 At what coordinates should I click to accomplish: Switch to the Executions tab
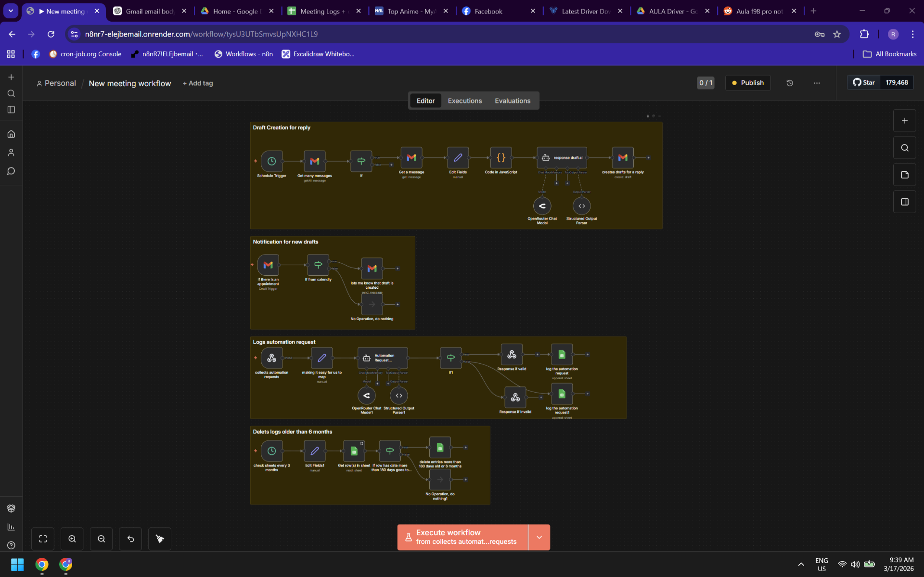point(464,101)
